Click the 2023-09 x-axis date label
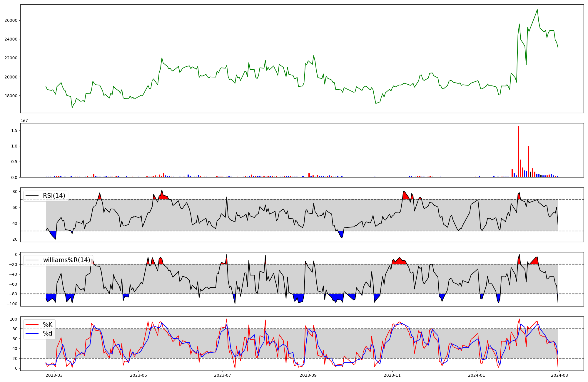Screen dimensions: 588x382 click(x=308, y=375)
